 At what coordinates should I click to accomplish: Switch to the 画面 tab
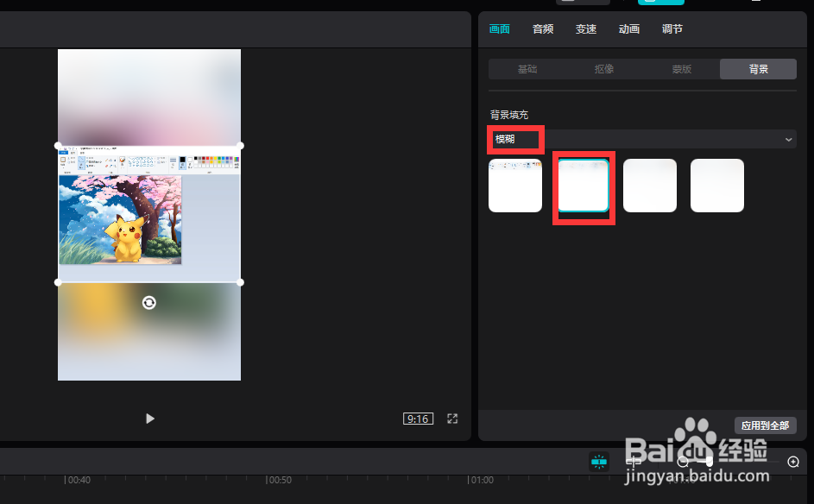(x=500, y=29)
